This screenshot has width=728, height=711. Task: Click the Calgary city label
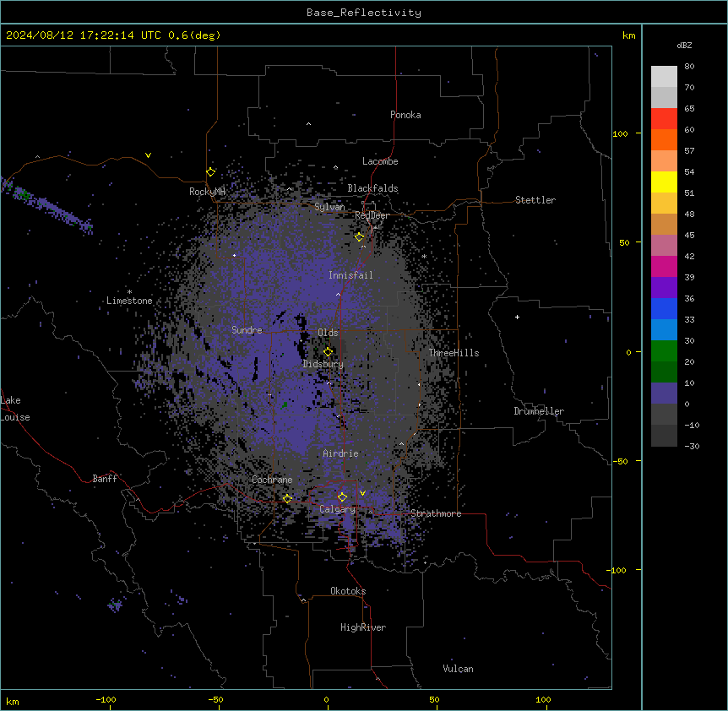tap(337, 509)
